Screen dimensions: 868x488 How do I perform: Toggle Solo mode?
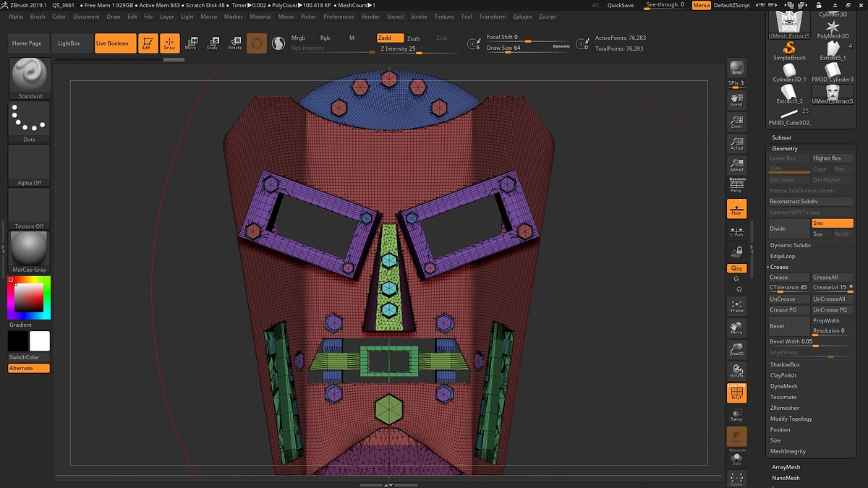click(736, 459)
